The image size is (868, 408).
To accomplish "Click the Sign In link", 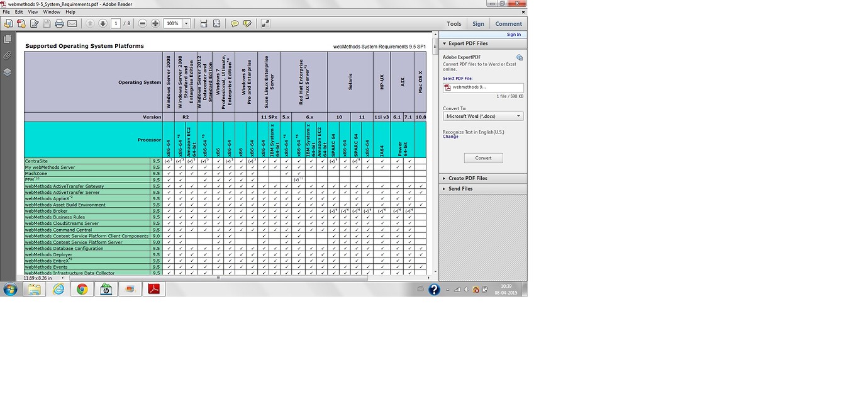I will 514,35.
